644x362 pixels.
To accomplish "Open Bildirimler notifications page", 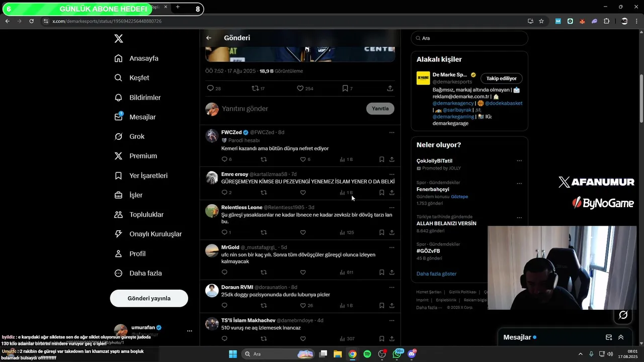I will click(x=137, y=98).
